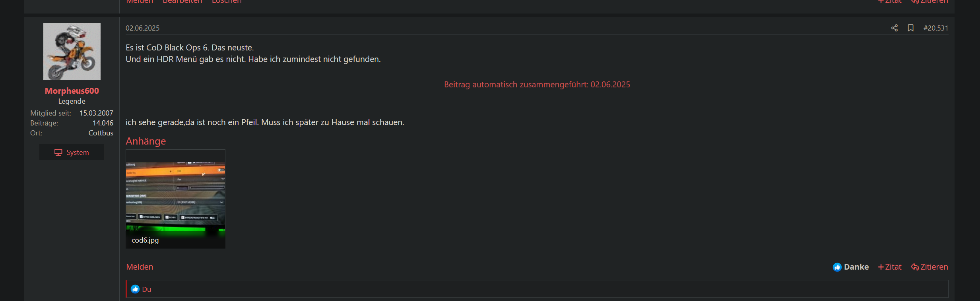The height and width of the screenshot is (301, 980).
Task: Click Morpheus600's motocross avatar
Action: (x=72, y=51)
